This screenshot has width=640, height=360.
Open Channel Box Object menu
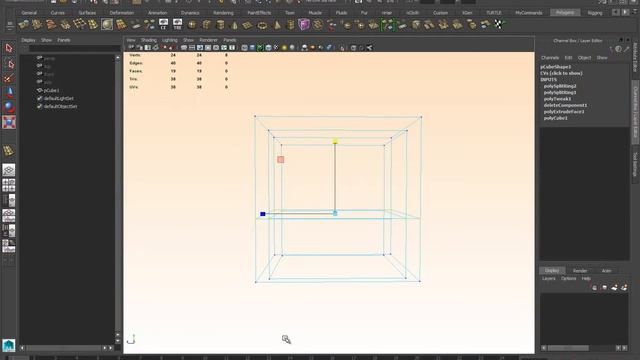pos(584,58)
